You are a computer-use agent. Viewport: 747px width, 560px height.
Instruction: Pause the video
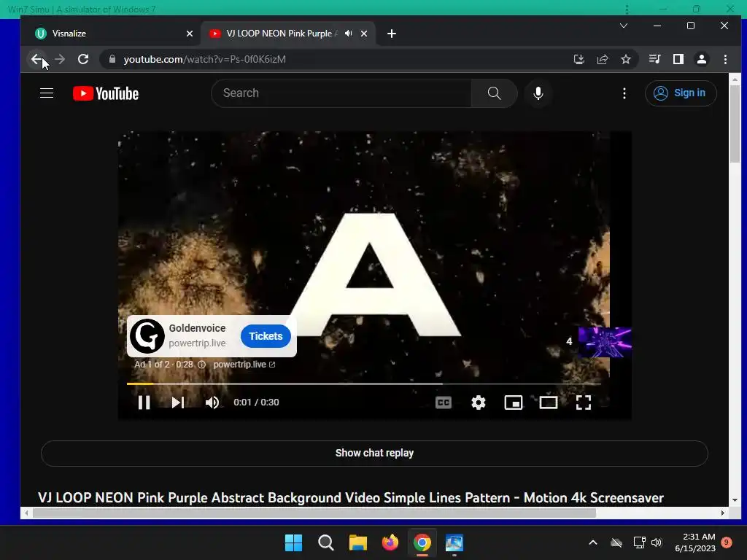tap(144, 402)
